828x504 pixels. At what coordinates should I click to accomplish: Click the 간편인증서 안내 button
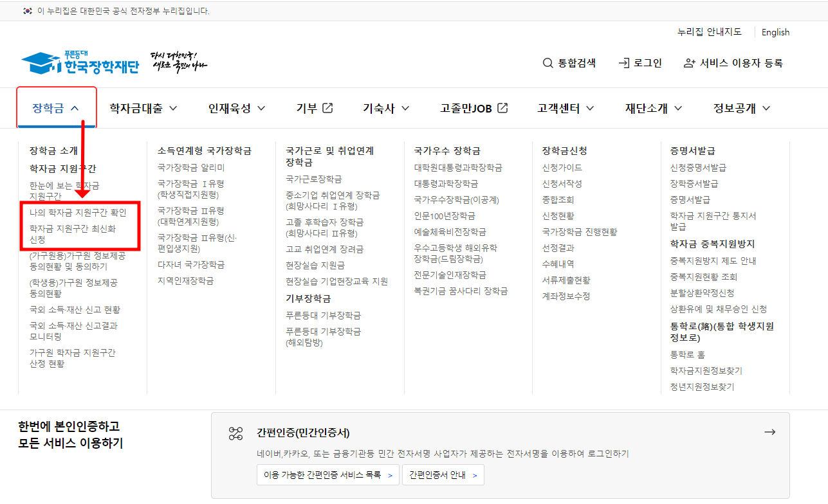pyautogui.click(x=443, y=476)
